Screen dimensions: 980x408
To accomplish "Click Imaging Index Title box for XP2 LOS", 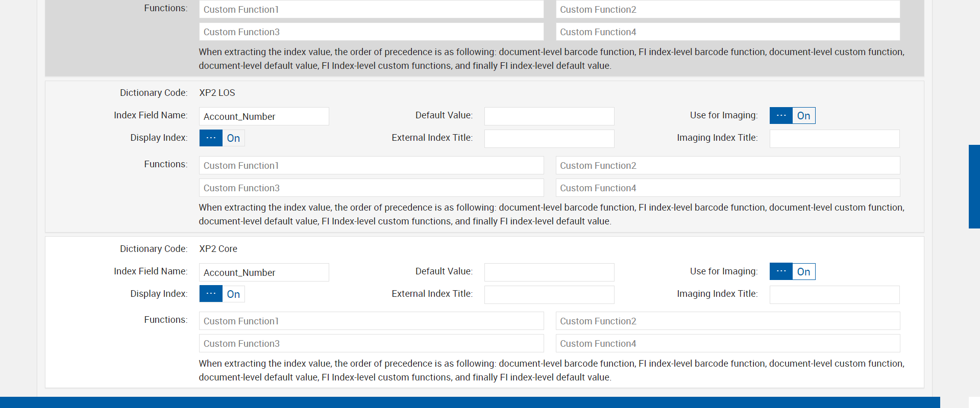I will pyautogui.click(x=835, y=139).
